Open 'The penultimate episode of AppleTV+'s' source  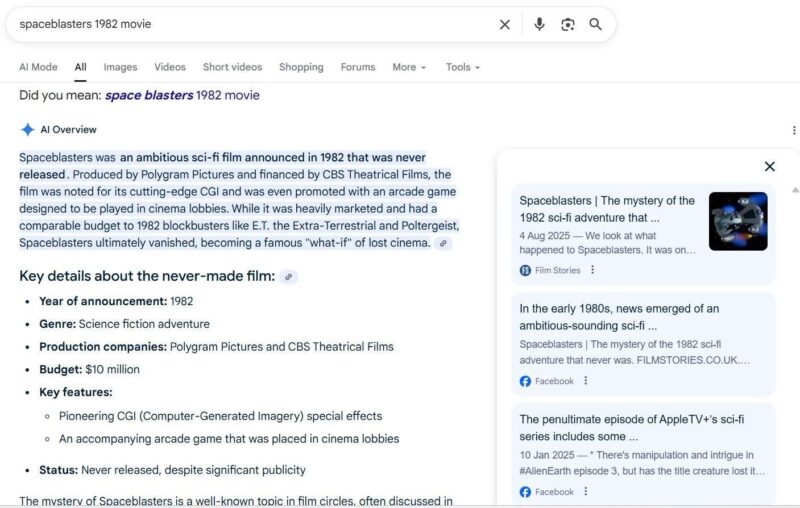[x=632, y=427]
